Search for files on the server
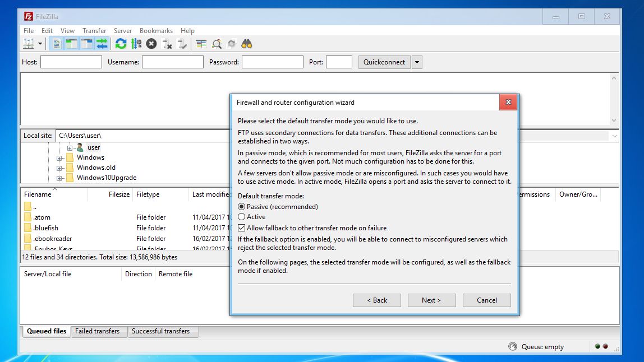Screen dimensions: 644x362 (247, 43)
